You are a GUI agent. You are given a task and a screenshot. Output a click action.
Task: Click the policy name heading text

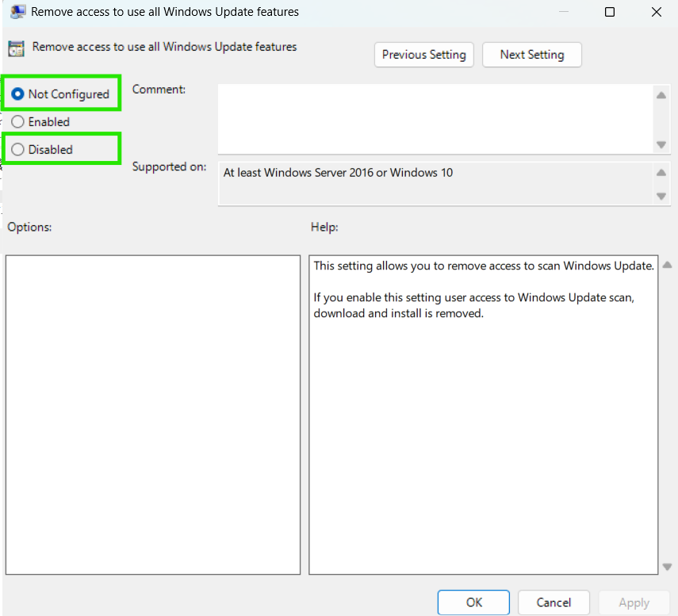click(x=164, y=47)
